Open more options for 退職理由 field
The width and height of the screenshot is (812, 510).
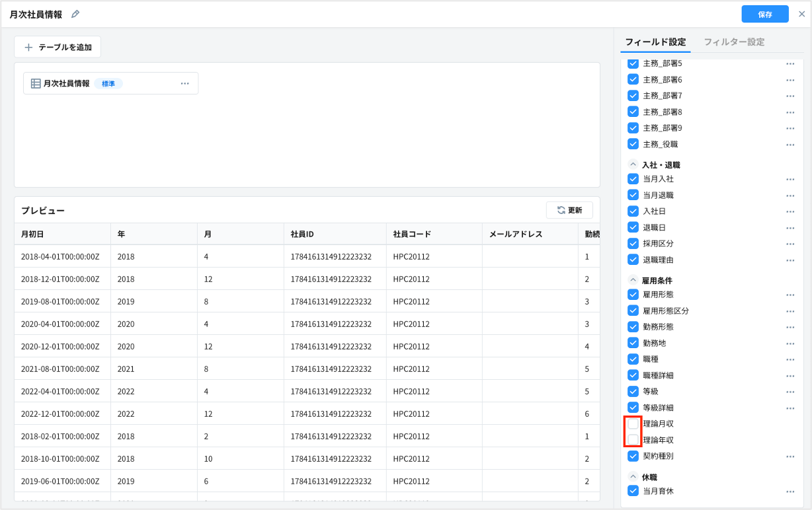(790, 260)
